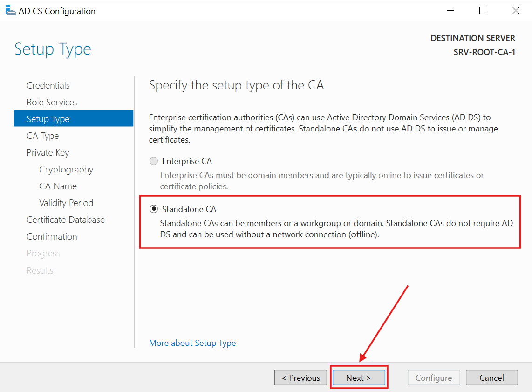
Task: Click the Previous button
Action: (300, 378)
